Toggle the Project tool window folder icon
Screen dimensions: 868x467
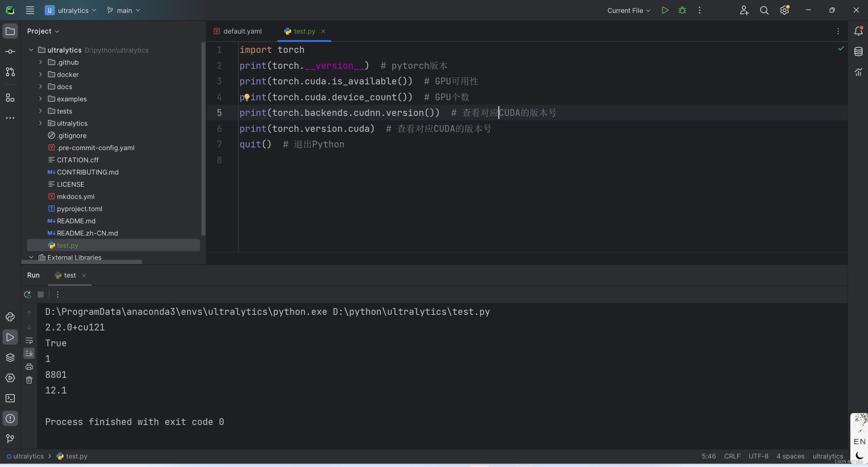pyautogui.click(x=10, y=31)
